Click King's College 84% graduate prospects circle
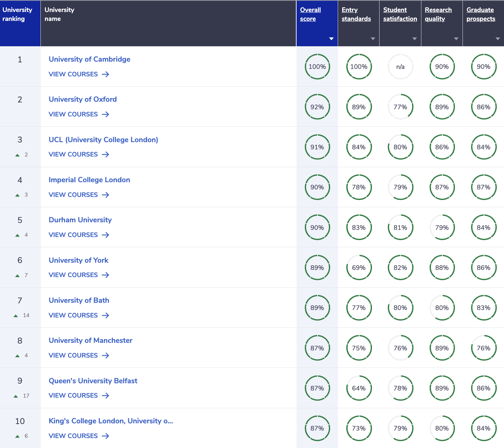The height and width of the screenshot is (448, 504). click(484, 428)
